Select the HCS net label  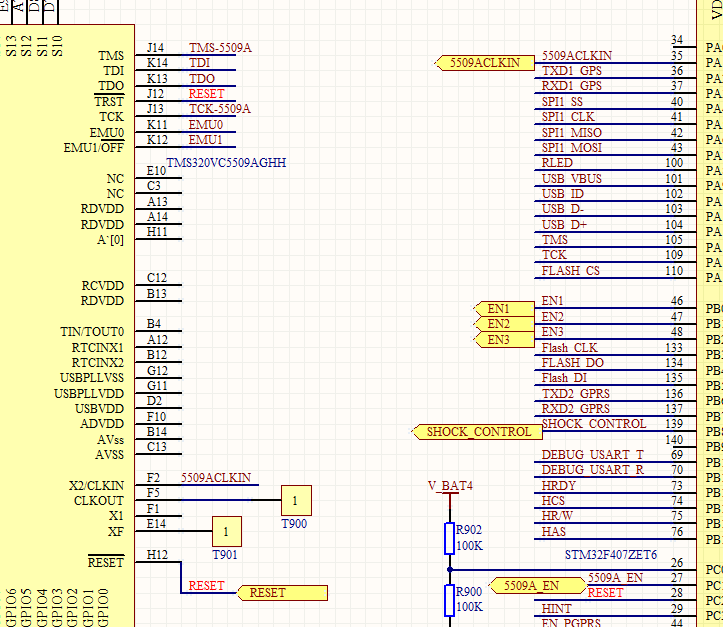pos(553,501)
